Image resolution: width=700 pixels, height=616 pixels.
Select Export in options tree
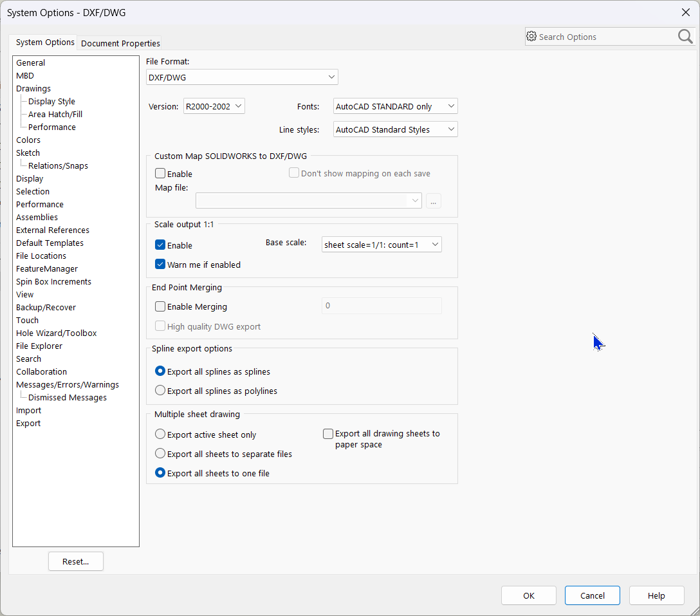click(x=28, y=424)
